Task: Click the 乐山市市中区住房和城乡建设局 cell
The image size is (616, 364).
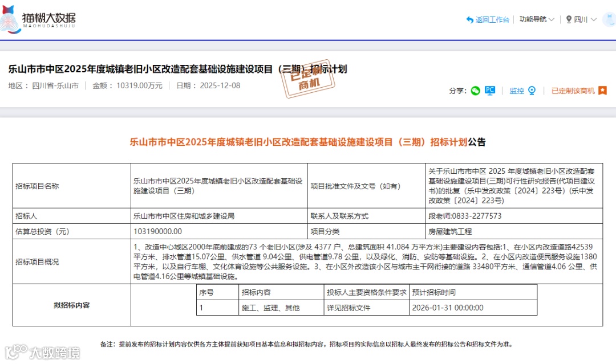Action: point(219,216)
